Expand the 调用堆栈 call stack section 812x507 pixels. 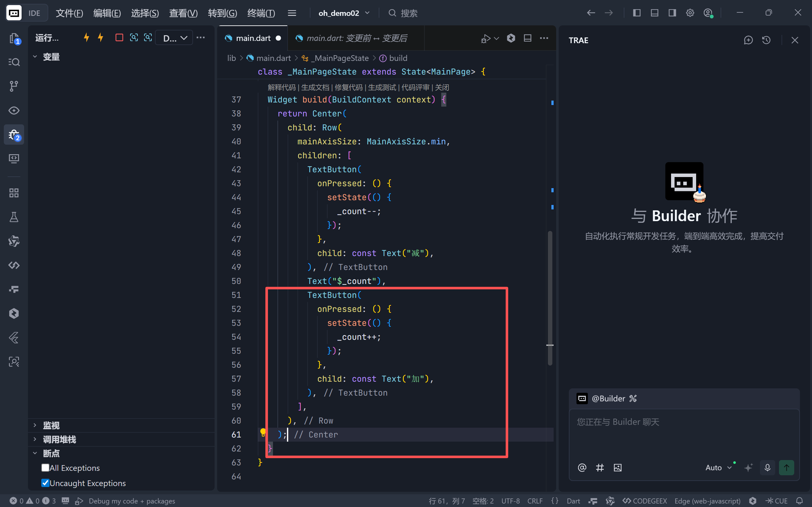tap(59, 439)
